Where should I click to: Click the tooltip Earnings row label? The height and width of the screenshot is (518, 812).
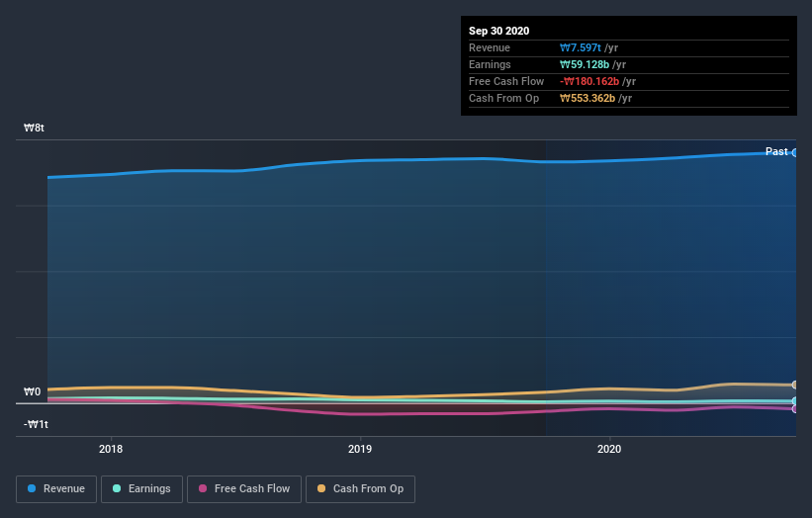pos(490,64)
